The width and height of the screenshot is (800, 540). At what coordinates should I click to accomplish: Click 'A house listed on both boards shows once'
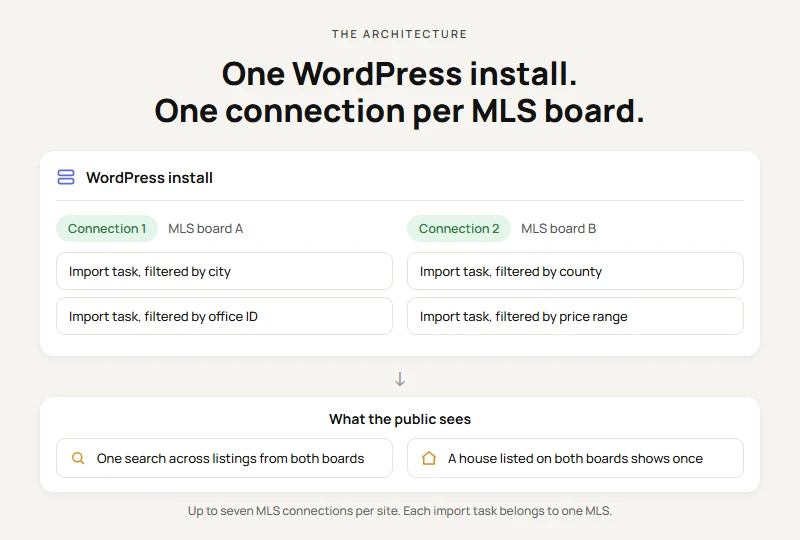(x=576, y=458)
